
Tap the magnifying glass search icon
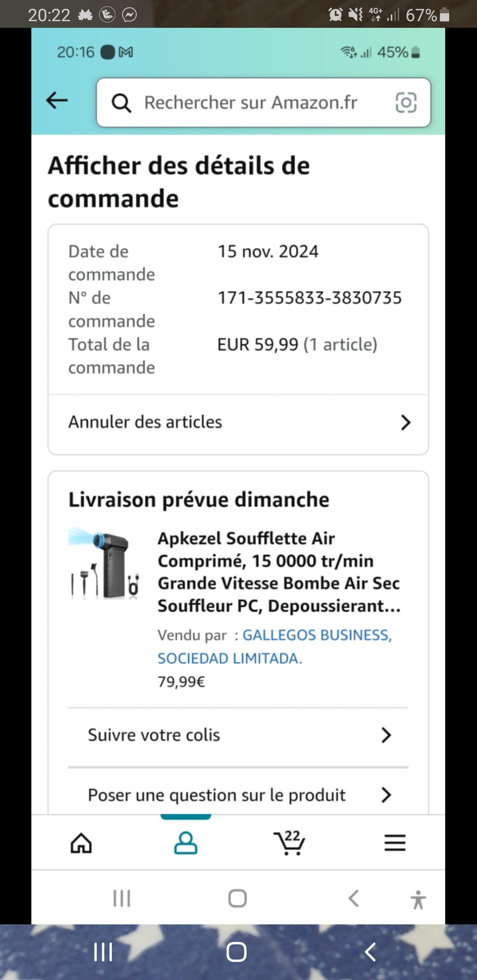pos(121,103)
